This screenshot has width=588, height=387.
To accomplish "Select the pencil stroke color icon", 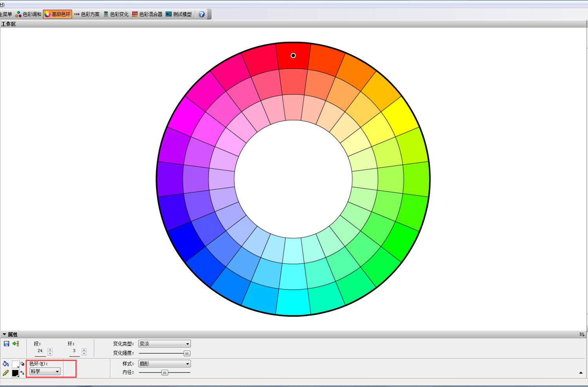I will 5,373.
